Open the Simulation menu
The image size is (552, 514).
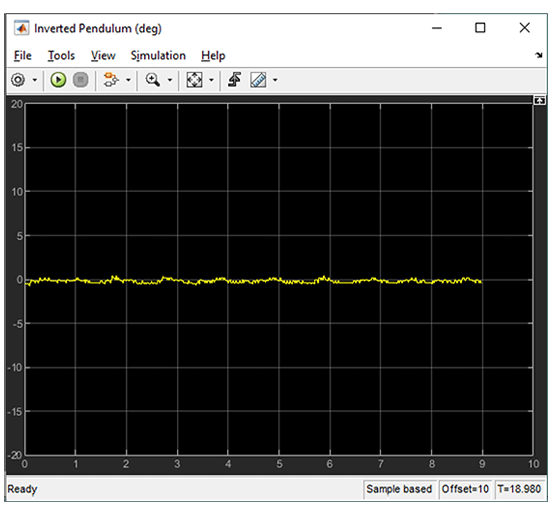[x=158, y=56]
